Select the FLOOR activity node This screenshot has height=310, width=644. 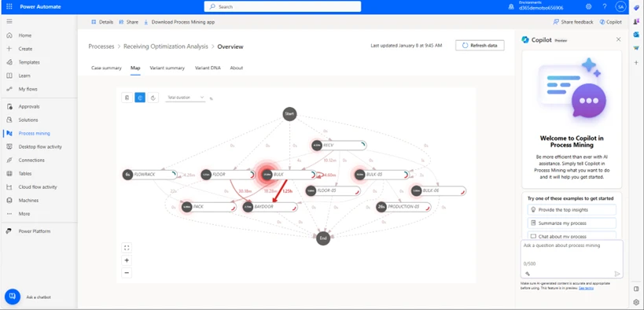point(228,175)
